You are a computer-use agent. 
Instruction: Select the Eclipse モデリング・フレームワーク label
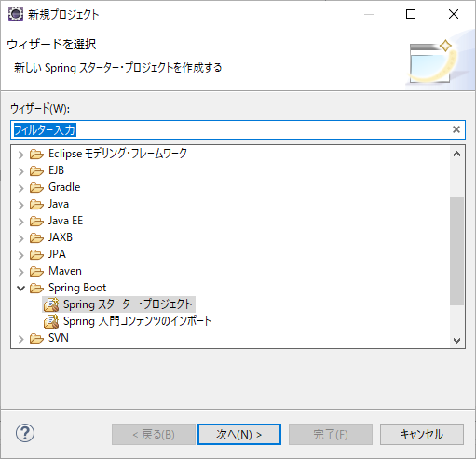117,154
